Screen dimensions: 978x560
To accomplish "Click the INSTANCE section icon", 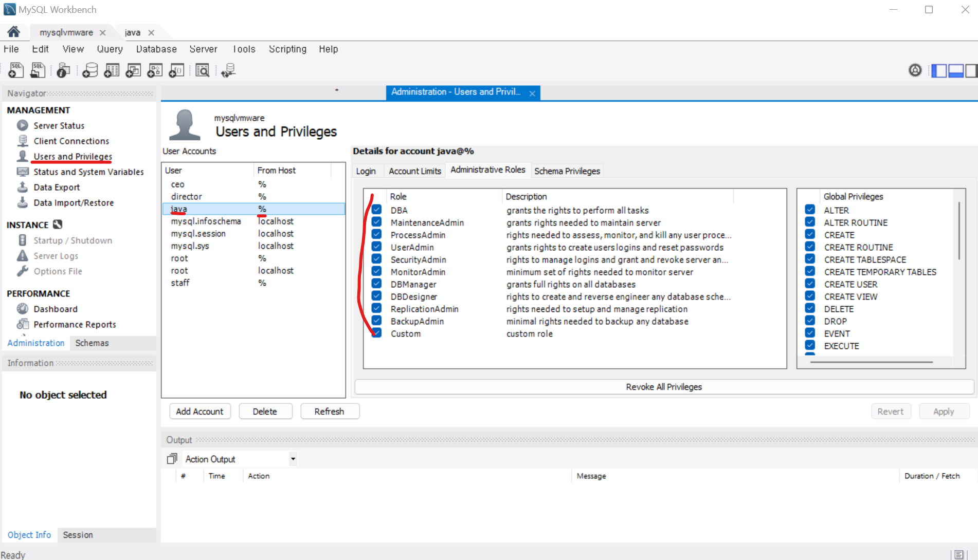I will click(58, 225).
